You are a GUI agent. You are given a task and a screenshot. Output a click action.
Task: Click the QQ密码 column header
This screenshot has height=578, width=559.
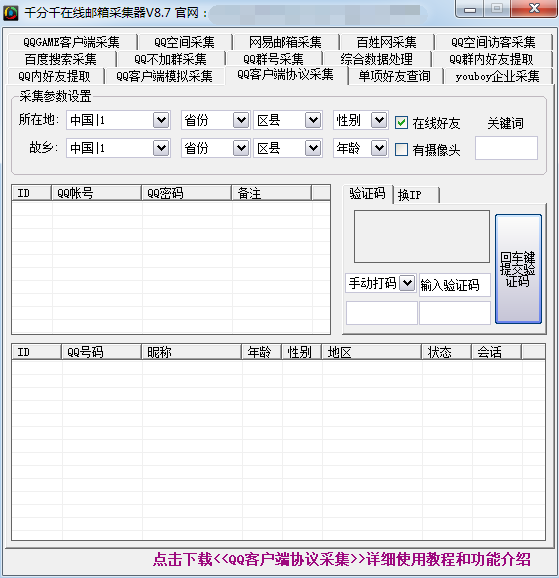coord(187,193)
